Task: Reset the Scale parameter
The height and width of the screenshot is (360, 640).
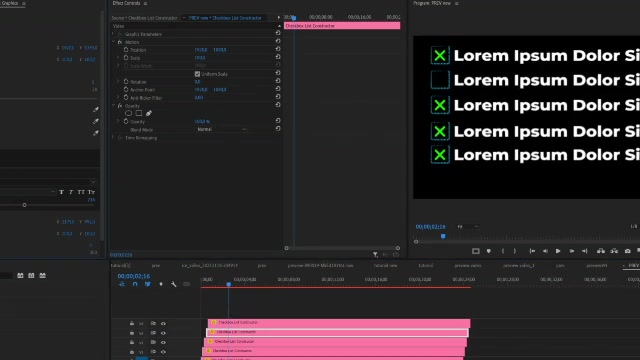Action: (x=278, y=57)
